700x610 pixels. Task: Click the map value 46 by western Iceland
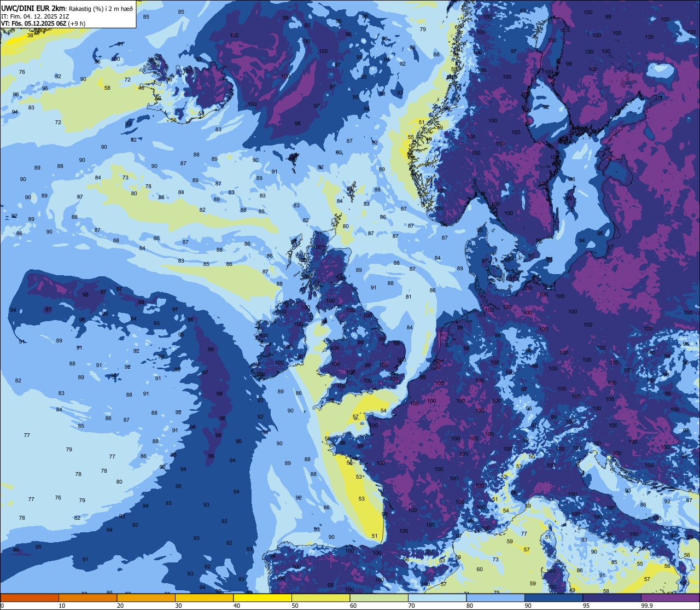(x=141, y=88)
